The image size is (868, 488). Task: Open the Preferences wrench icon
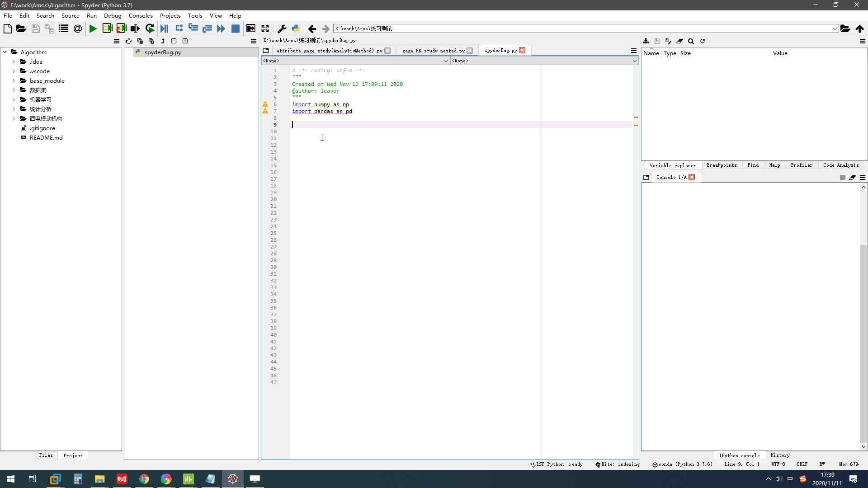[x=282, y=28]
